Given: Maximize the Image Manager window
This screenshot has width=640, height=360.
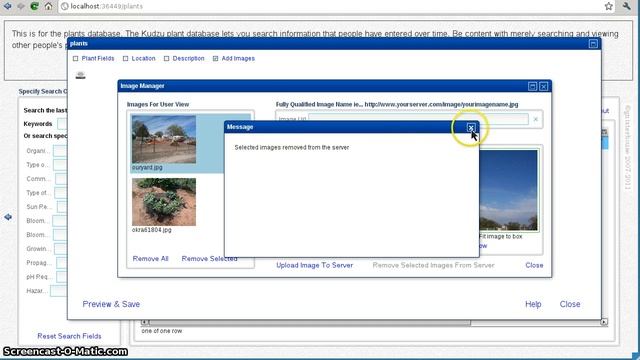Looking at the screenshot, I should (532, 86).
